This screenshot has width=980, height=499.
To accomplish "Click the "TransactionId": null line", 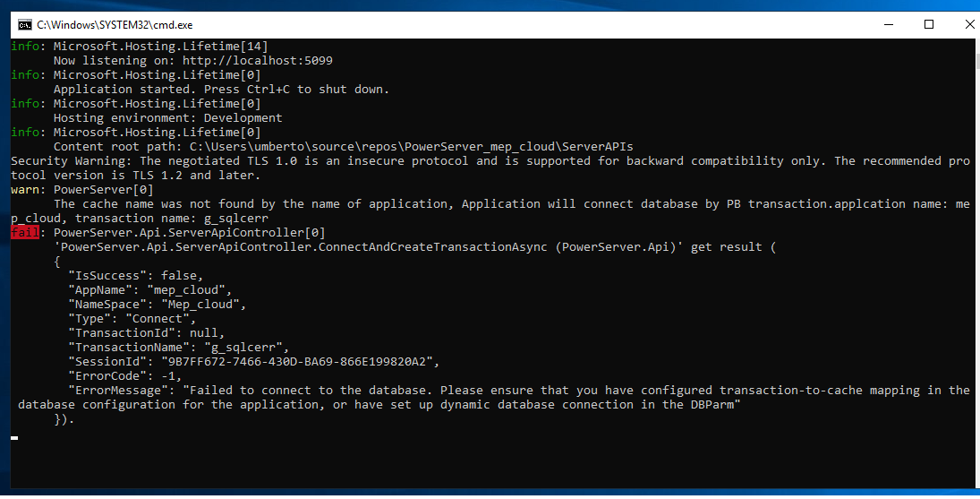I will coord(150,333).
